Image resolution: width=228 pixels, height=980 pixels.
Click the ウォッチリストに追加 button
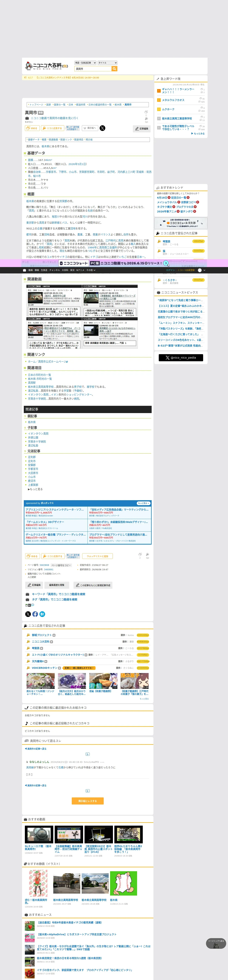pyautogui.click(x=97, y=556)
